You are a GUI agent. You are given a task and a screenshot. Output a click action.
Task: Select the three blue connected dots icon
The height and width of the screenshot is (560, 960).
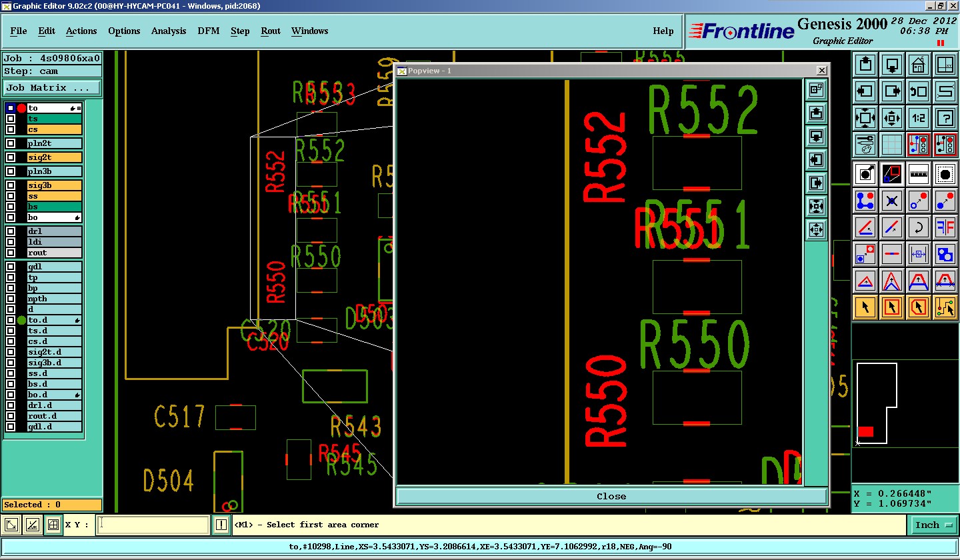pyautogui.click(x=865, y=200)
